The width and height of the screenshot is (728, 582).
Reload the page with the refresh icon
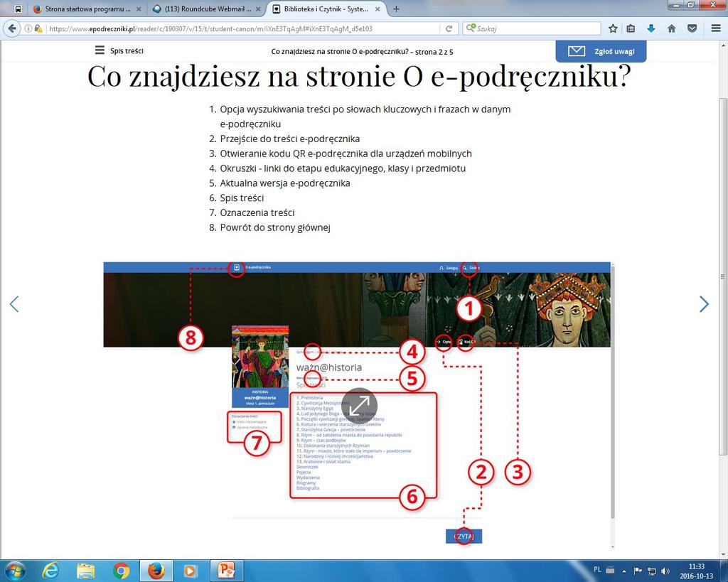tap(449, 28)
